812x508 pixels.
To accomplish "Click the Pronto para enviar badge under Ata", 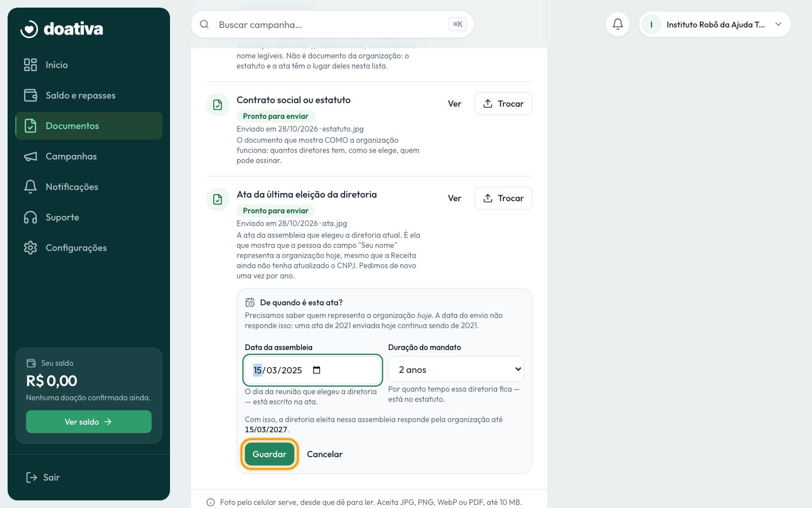I will (276, 211).
